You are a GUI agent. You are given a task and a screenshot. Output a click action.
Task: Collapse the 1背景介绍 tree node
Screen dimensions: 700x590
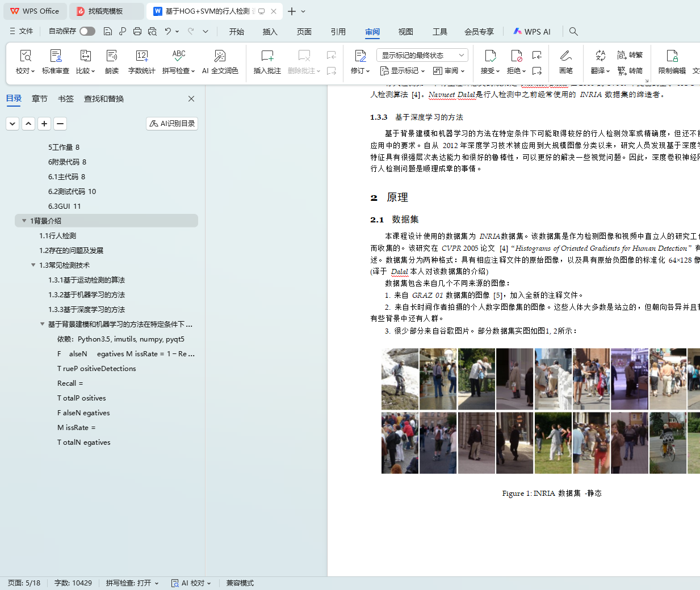coord(24,221)
